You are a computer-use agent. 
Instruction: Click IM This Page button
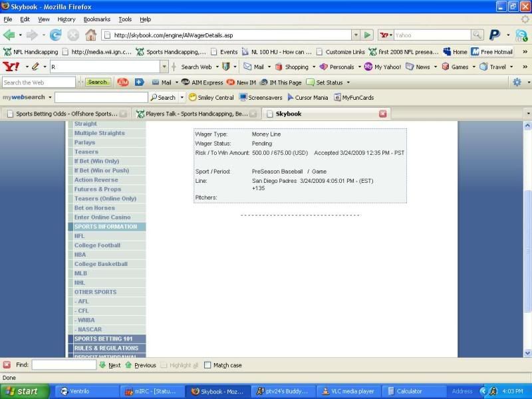(x=281, y=82)
